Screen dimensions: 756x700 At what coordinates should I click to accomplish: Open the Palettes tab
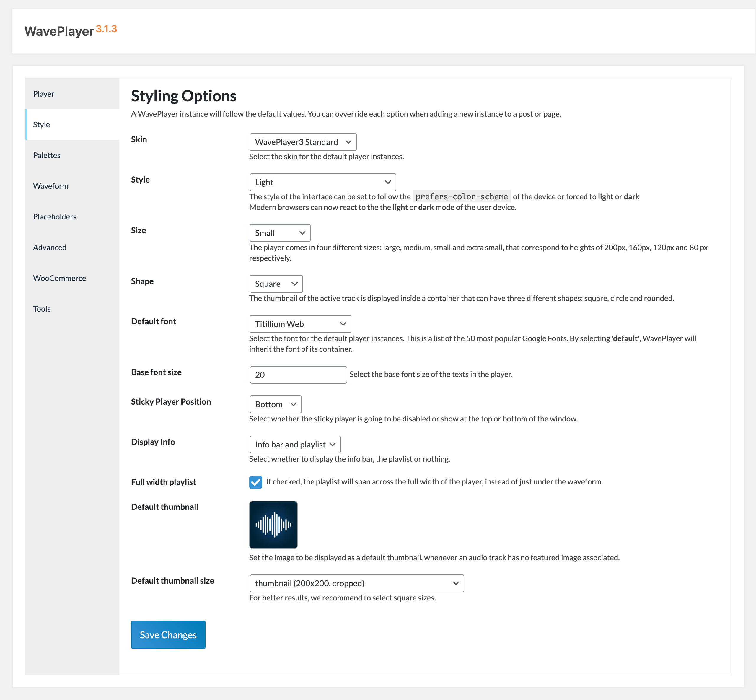pyautogui.click(x=47, y=155)
